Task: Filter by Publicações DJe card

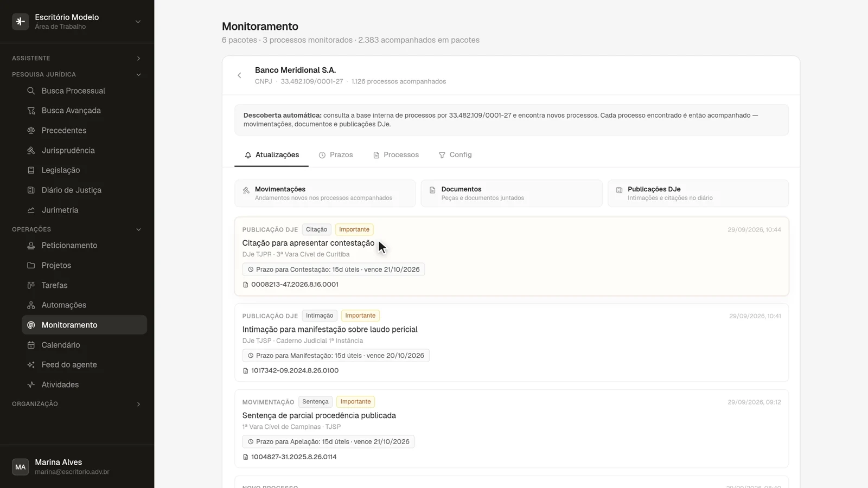Action: click(698, 193)
